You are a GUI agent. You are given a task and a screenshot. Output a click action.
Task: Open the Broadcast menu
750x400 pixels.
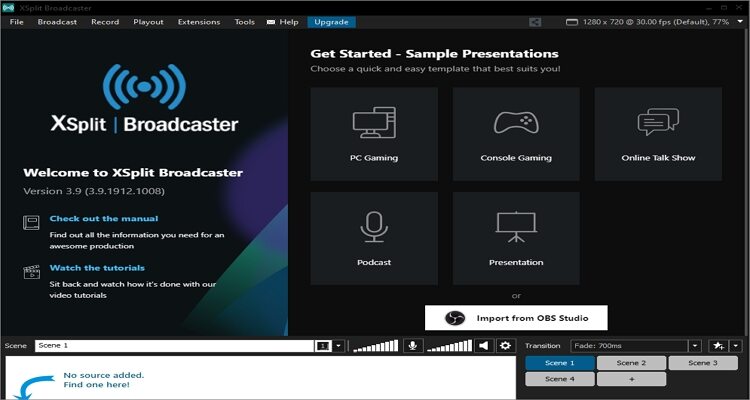(x=57, y=22)
